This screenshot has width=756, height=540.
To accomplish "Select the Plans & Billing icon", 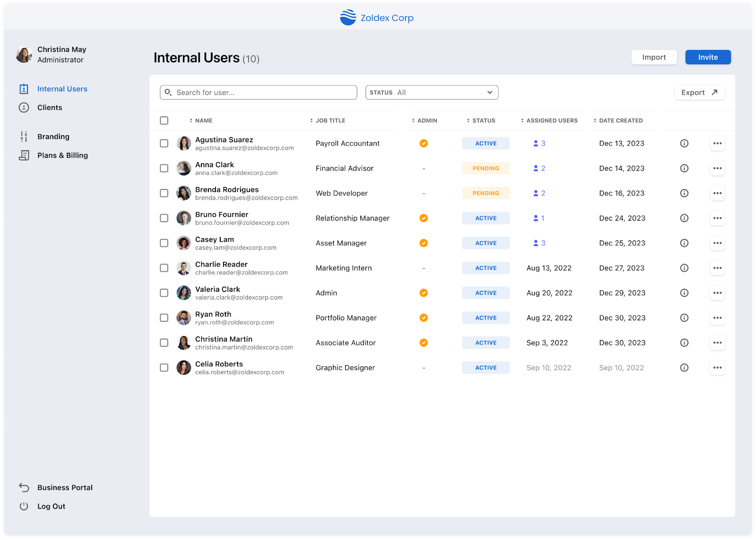I will tap(24, 155).
